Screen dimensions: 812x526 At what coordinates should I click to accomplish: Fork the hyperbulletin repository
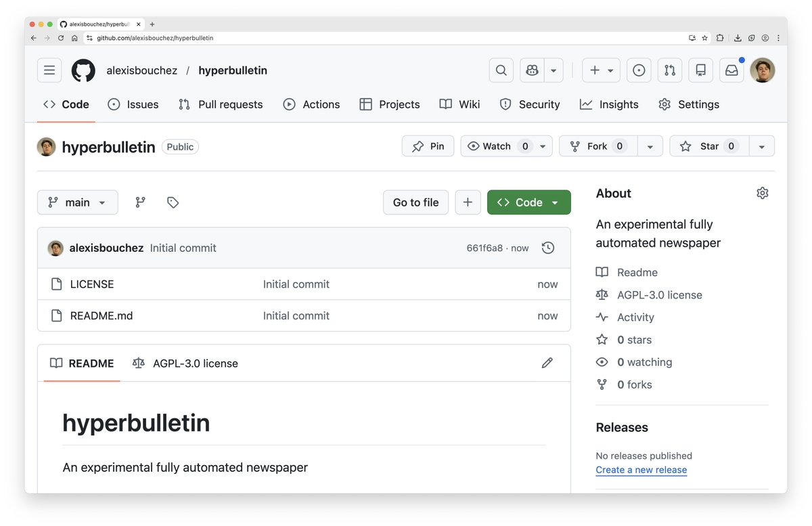pos(598,146)
